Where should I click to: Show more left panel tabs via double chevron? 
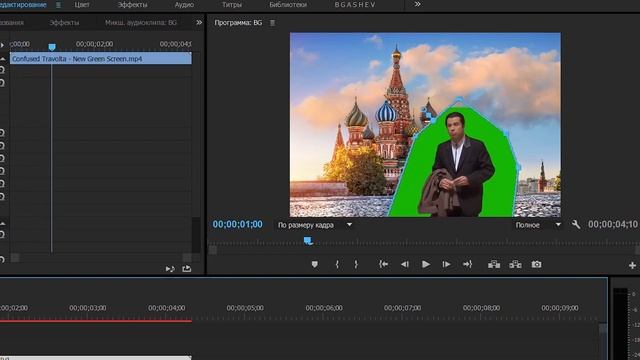pyautogui.click(x=199, y=22)
